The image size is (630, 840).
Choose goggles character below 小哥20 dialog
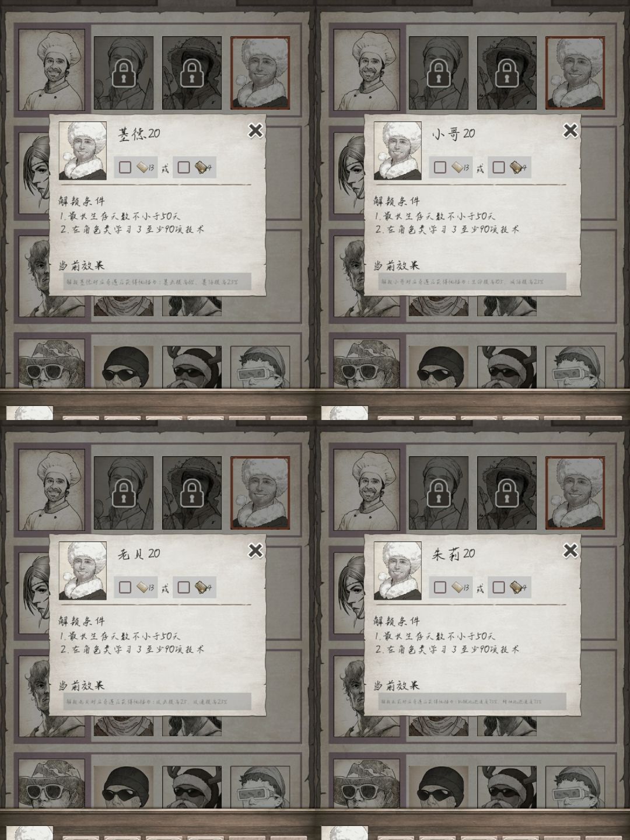click(x=575, y=367)
